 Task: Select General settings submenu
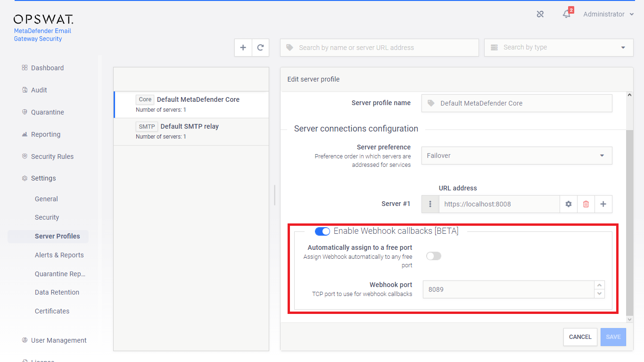click(46, 199)
